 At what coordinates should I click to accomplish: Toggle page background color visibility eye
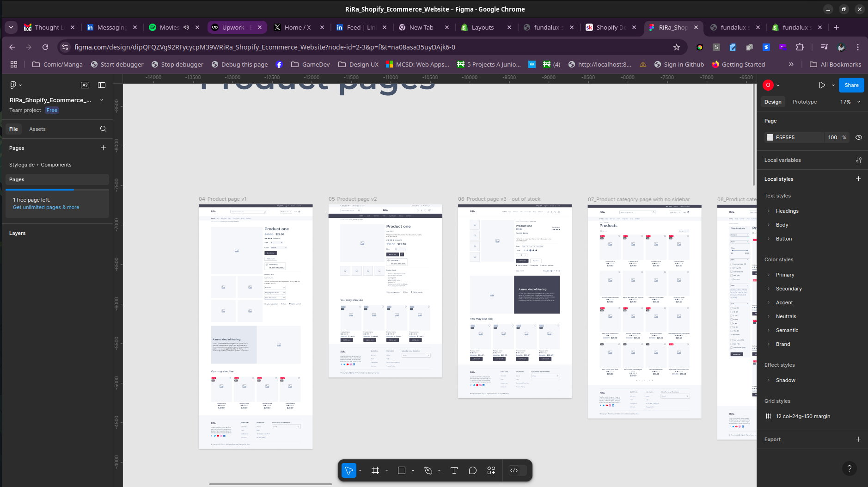(859, 137)
